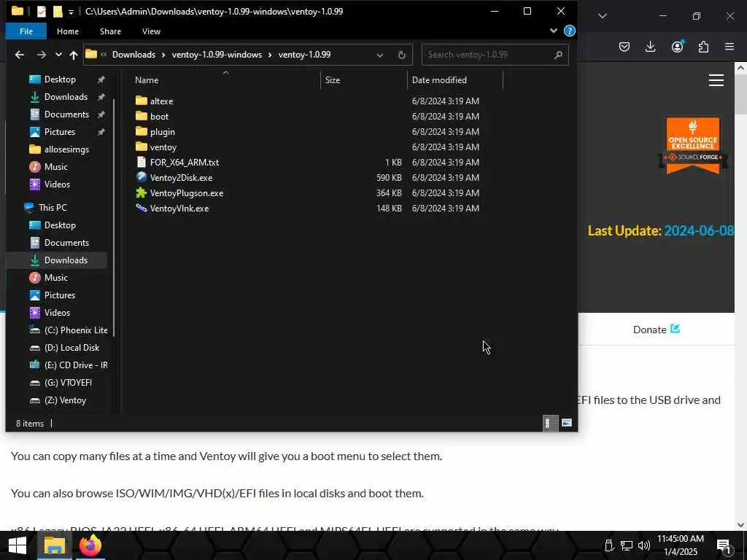This screenshot has height=560, width=747.
Task: Open Music in Quick access
Action: [x=55, y=167]
